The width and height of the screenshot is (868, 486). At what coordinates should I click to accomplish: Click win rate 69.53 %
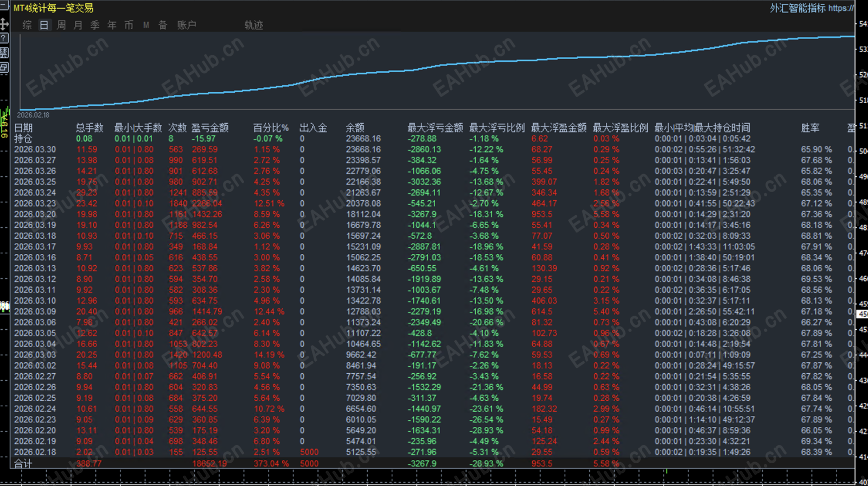click(x=816, y=279)
